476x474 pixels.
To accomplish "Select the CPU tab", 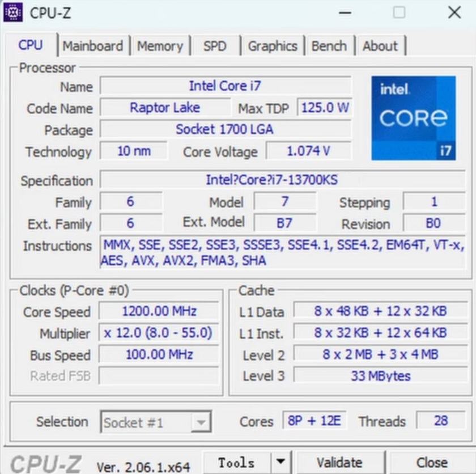I will 31,45.
